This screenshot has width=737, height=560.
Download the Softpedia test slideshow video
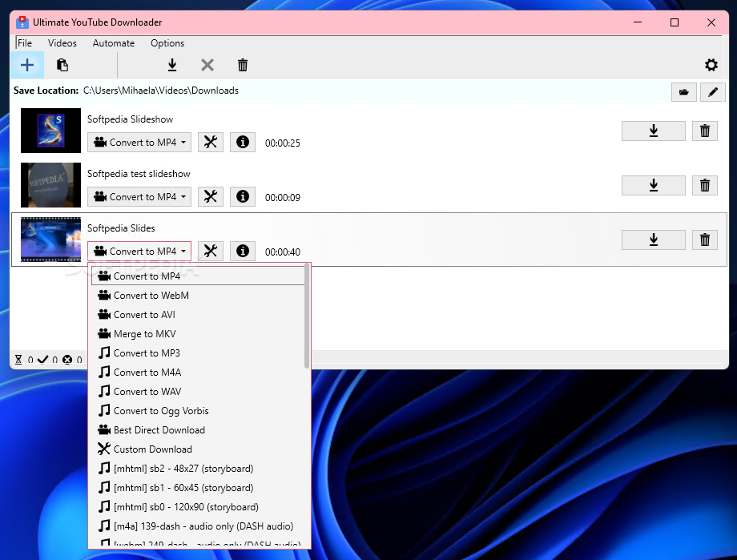(654, 185)
